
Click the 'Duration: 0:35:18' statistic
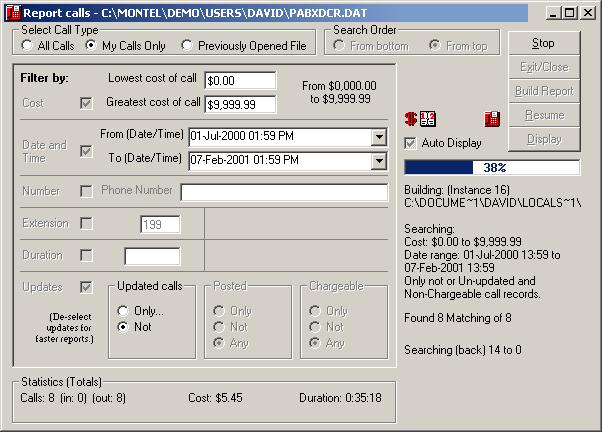coord(340,398)
